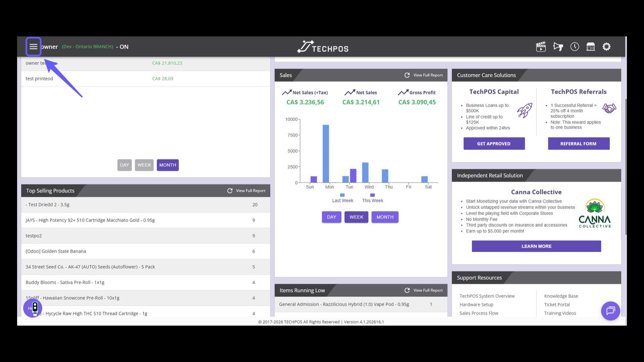Open the settings gear icon

click(x=606, y=47)
